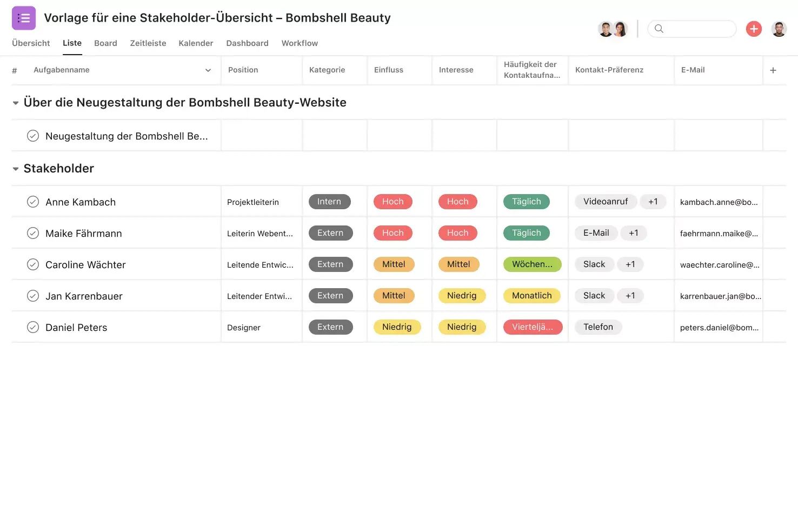Open Intern category tag for Anne Kambach
This screenshot has width=798, height=532.
tap(329, 202)
